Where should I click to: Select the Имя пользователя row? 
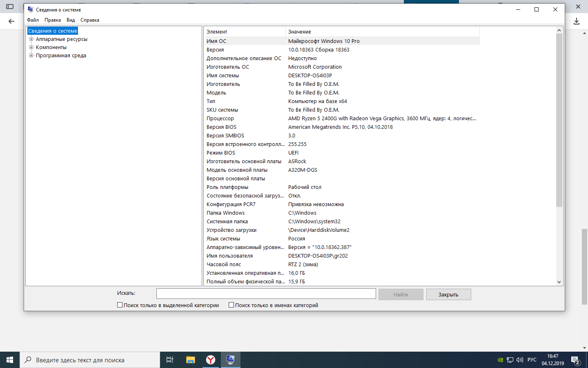click(341, 256)
